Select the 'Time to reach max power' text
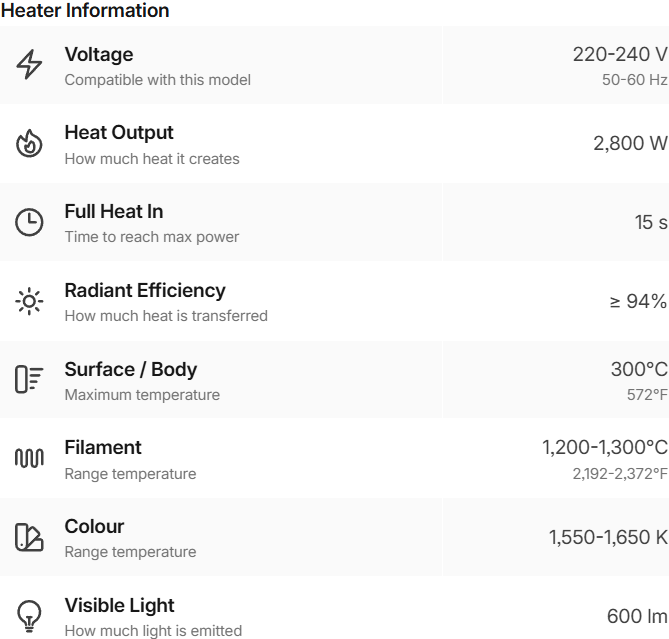This screenshot has height=639, width=669. 152,237
